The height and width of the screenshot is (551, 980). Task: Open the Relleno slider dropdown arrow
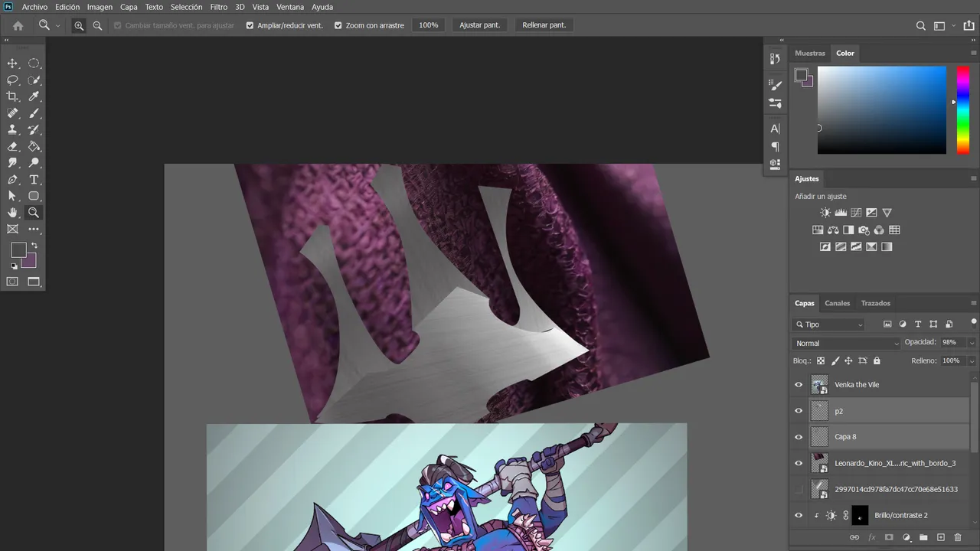[x=972, y=360]
